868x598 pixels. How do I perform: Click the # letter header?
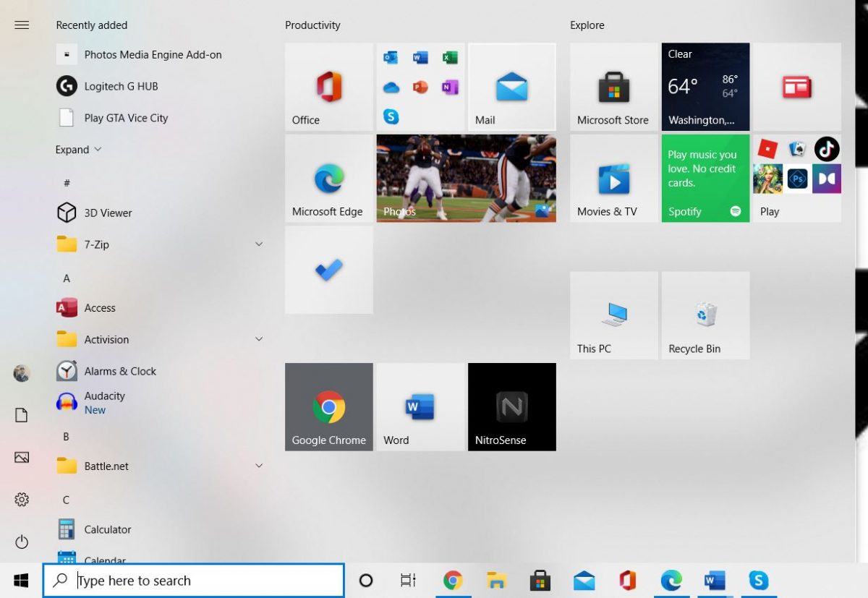pyautogui.click(x=67, y=183)
